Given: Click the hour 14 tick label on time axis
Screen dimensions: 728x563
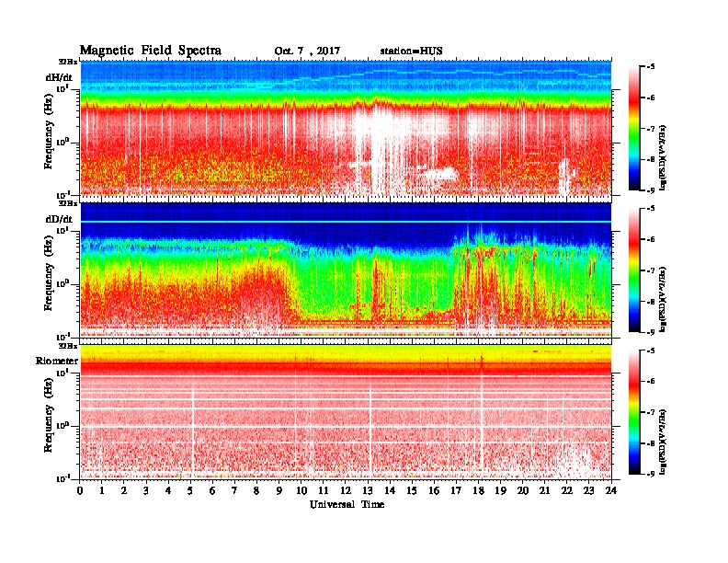Looking at the screenshot, I should point(390,491).
